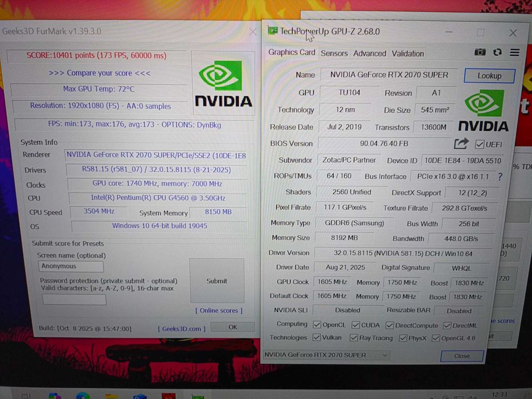Click the BIOS Version 90.04.76.40.FB field

coord(384,144)
